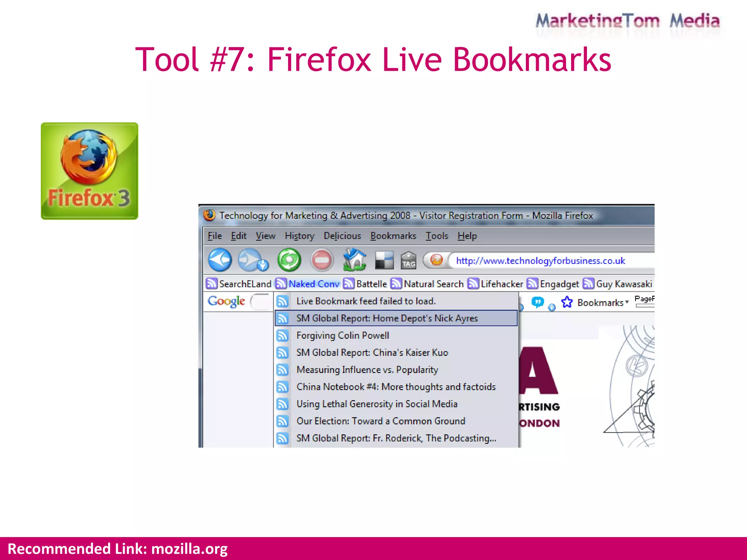The height and width of the screenshot is (560, 747).
Task: Open the Help menu
Action: [x=467, y=236]
